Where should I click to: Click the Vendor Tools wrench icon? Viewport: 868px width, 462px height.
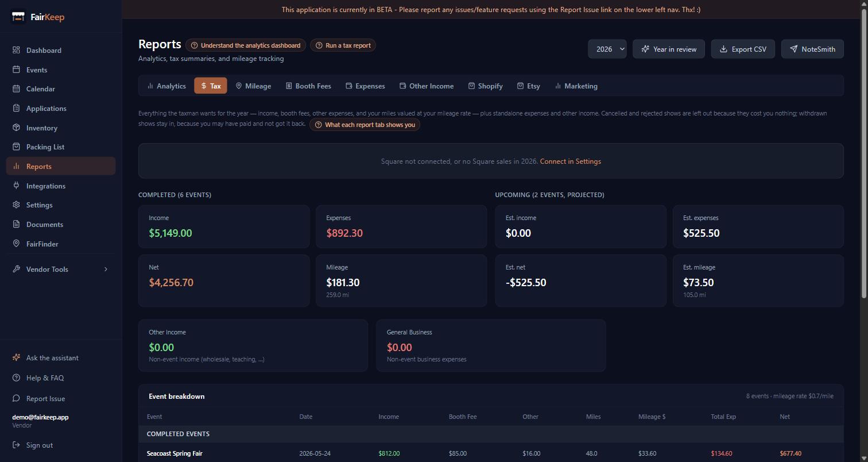[16, 269]
